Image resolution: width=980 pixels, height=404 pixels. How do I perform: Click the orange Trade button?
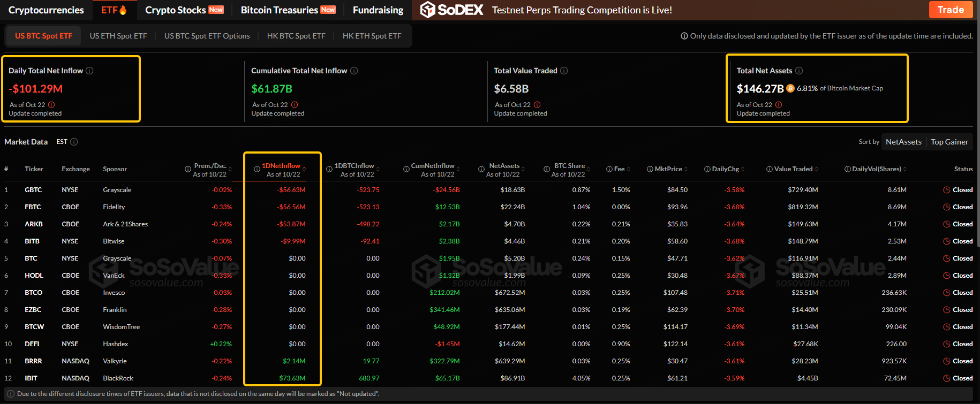coord(951,10)
